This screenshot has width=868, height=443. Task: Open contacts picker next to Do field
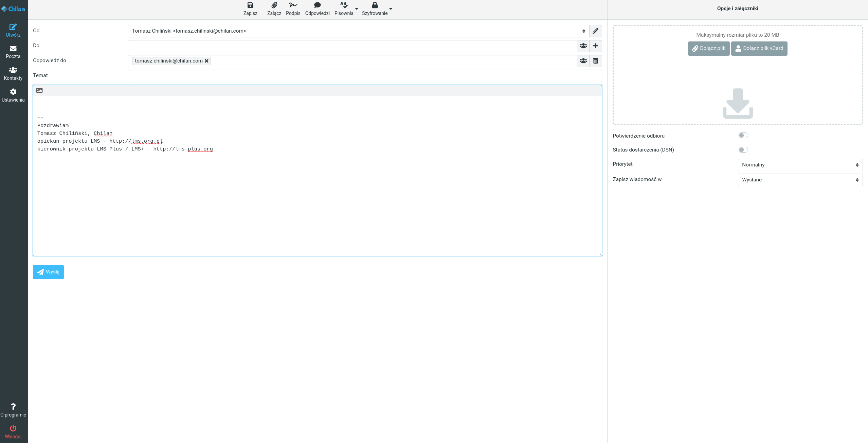tap(583, 46)
